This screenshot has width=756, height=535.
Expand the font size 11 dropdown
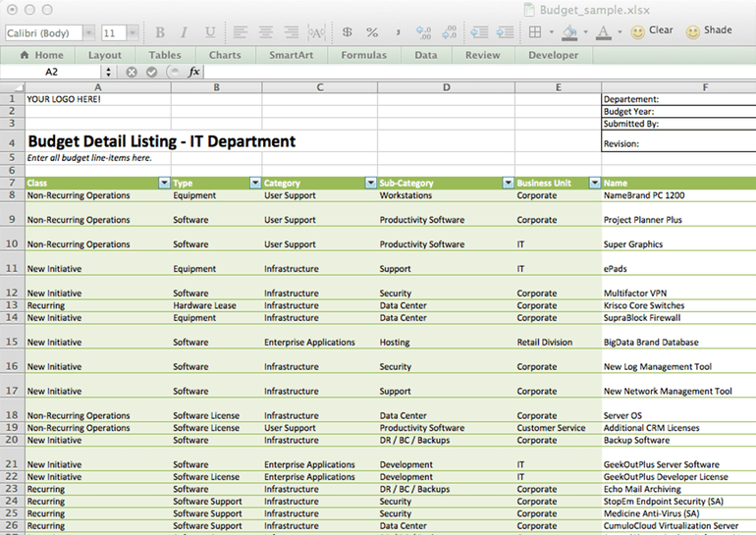click(133, 32)
